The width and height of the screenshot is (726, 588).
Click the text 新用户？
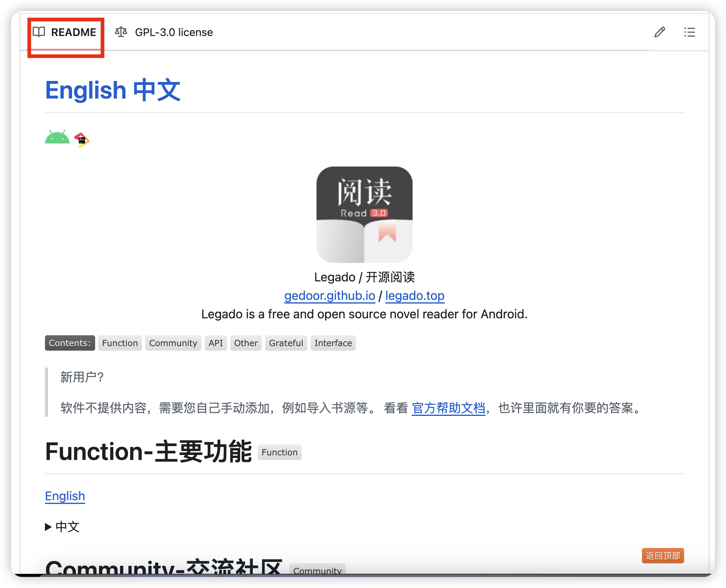pyautogui.click(x=82, y=377)
